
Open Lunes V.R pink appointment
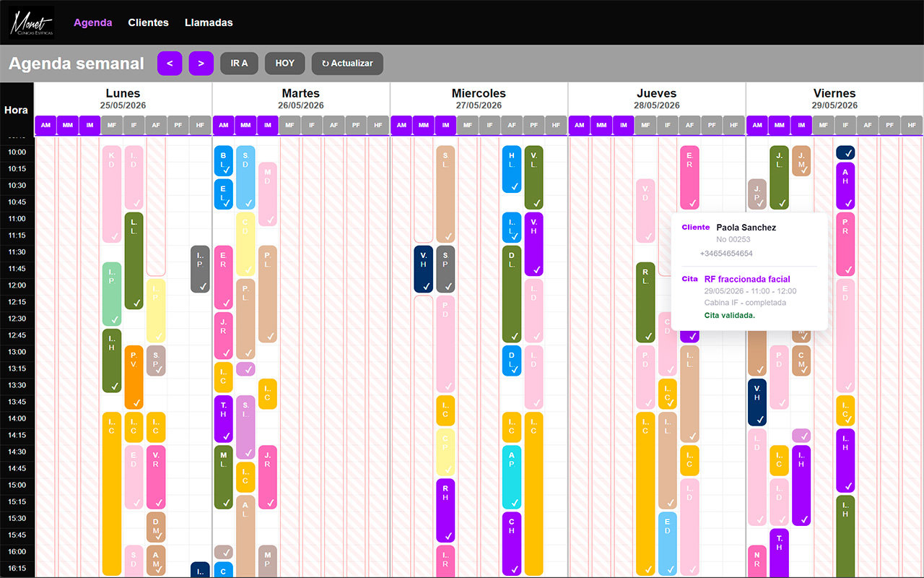click(156, 477)
